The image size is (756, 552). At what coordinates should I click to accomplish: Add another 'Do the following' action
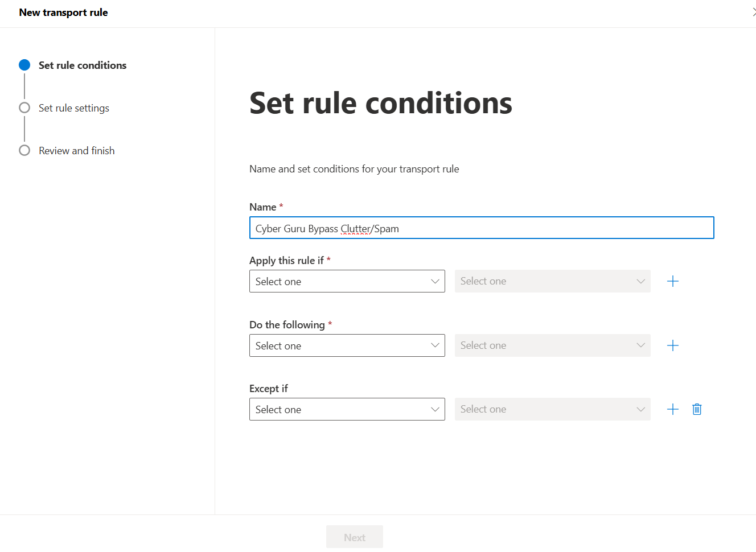click(672, 345)
